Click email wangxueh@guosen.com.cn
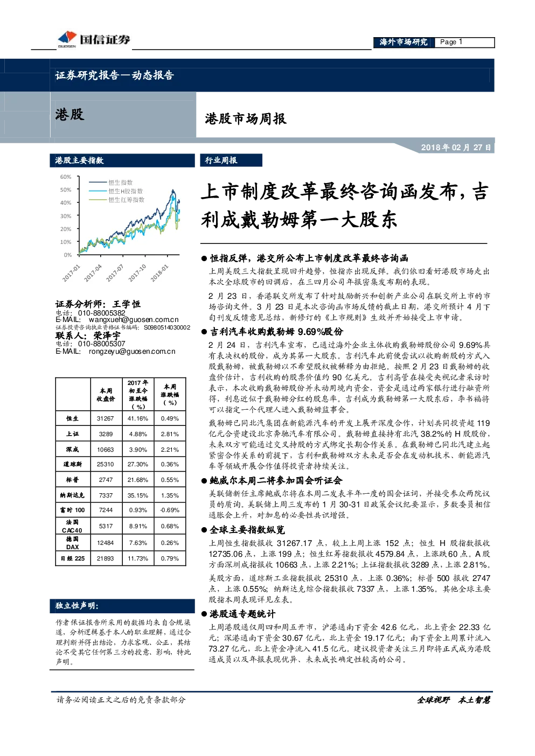535x756 pixels. click(133, 320)
